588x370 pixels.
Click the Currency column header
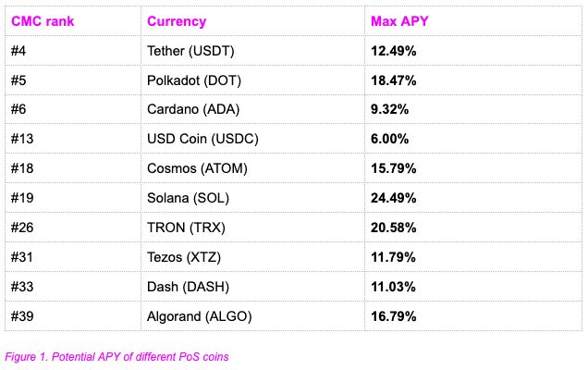177,21
